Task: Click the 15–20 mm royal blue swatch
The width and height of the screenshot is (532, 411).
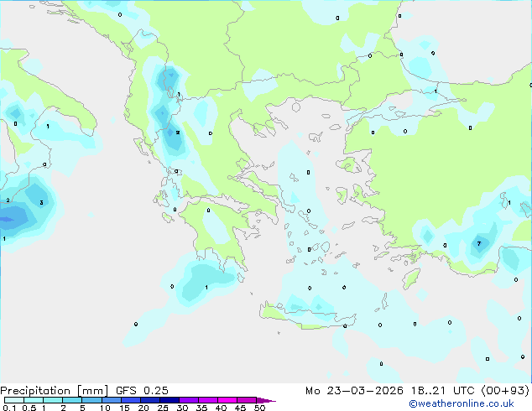Action: pos(131,400)
